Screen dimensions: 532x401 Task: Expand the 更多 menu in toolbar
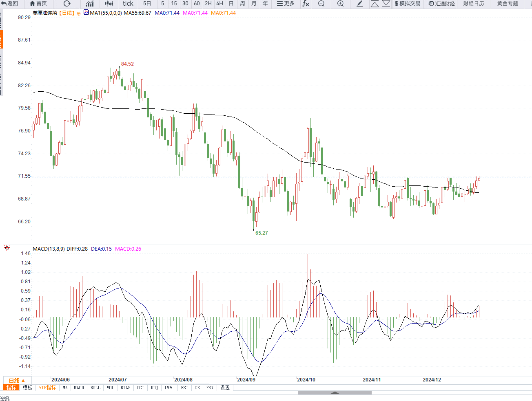[286, 4]
